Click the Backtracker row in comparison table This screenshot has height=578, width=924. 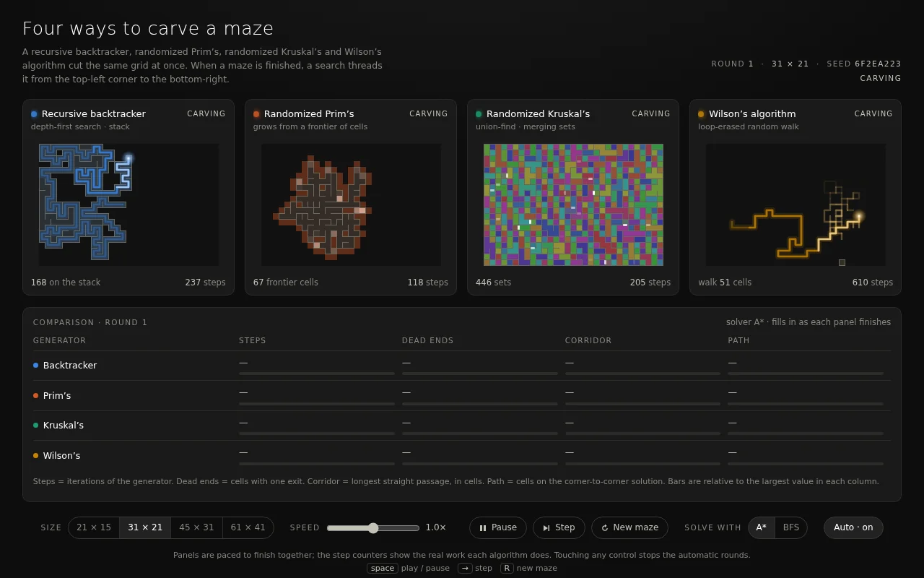[x=462, y=366]
